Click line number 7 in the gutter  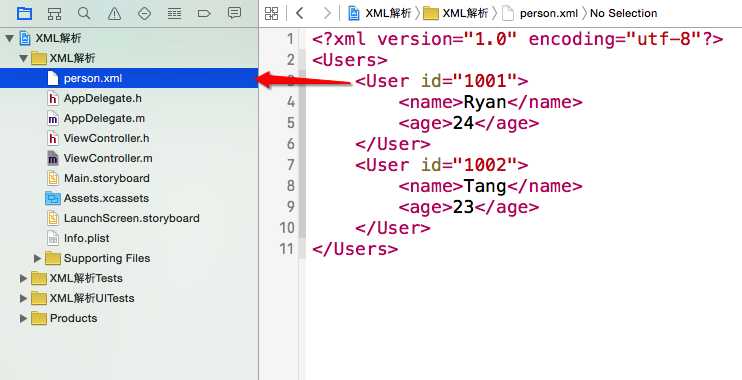point(291,165)
